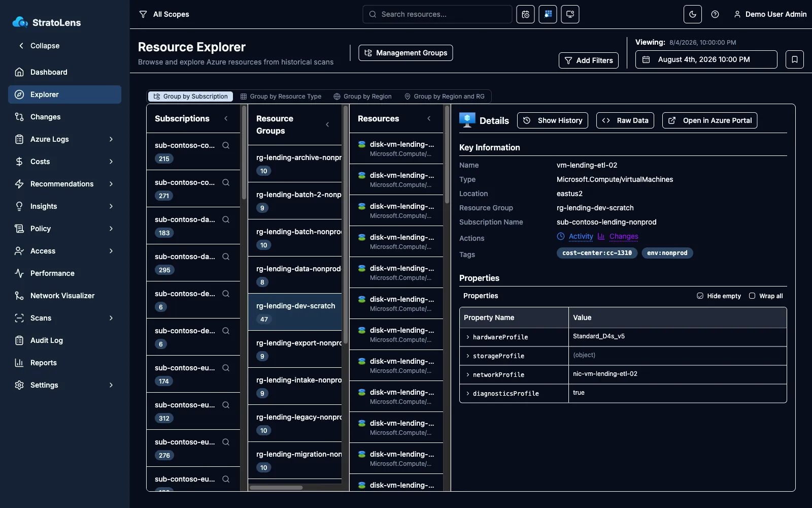This screenshot has width=812, height=508.
Task: Click Open in Azure Portal button
Action: 709,120
